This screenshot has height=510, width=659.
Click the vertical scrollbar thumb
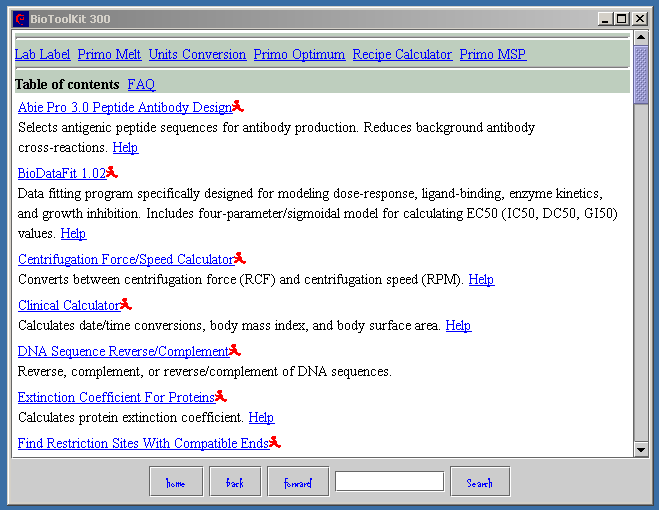641,74
